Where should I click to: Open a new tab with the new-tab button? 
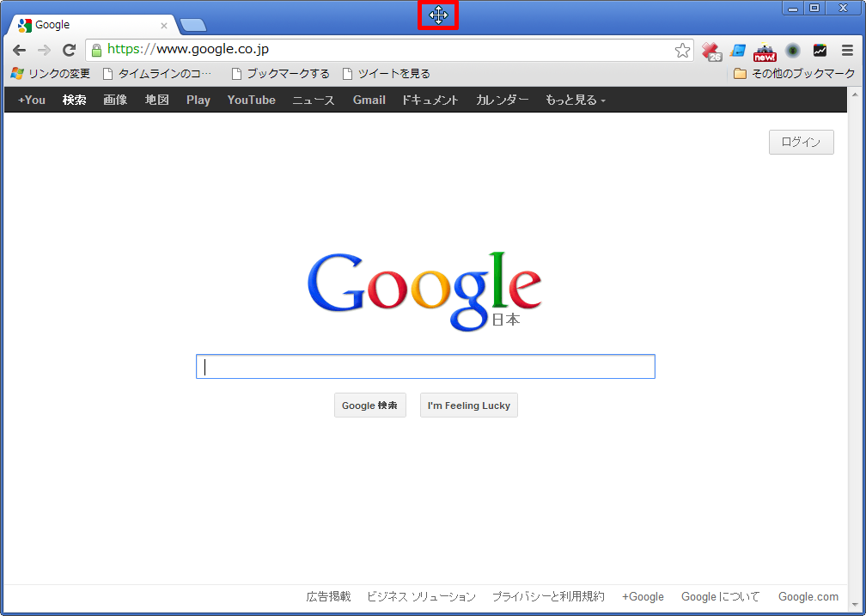pos(192,25)
